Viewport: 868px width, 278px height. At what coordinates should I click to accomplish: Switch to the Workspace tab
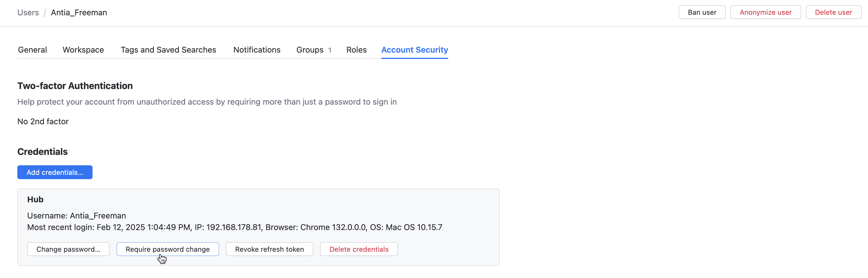tap(83, 49)
